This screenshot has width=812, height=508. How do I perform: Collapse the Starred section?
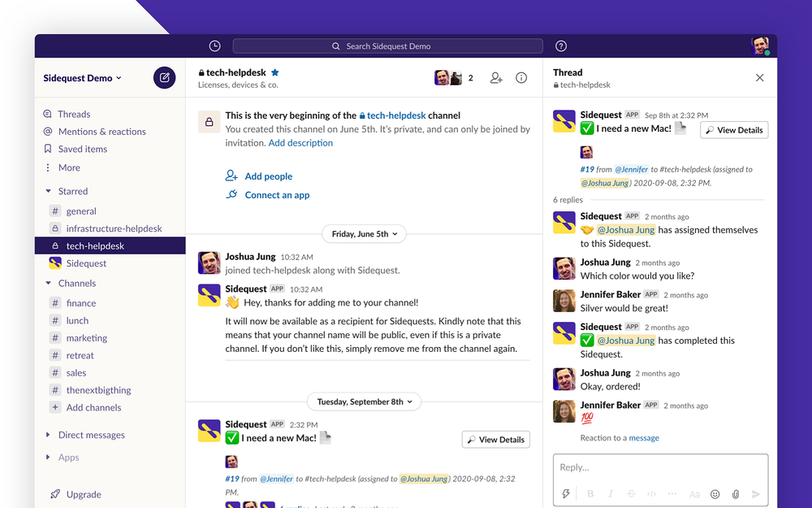pos(48,191)
